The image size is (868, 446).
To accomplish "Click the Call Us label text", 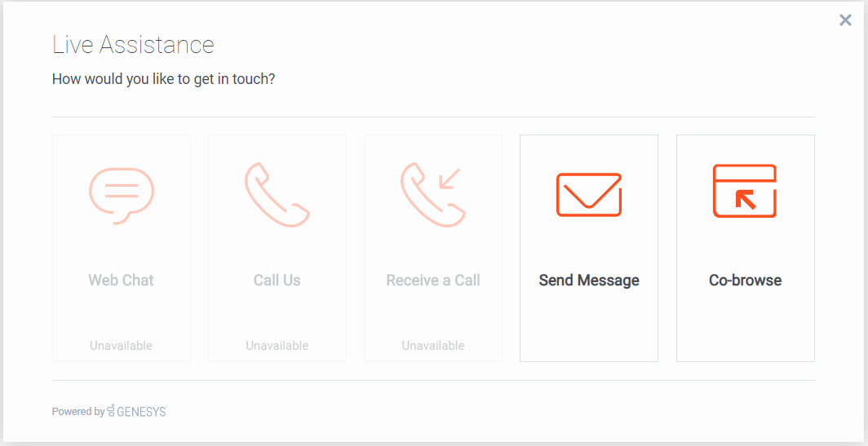I will [x=277, y=280].
